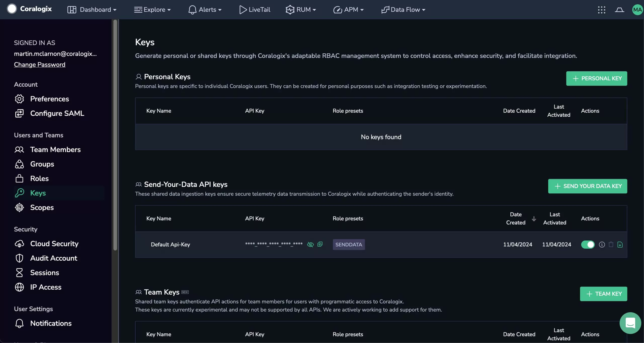Click the Sessions hourglass icon
Screen dimensions: 644x343
(x=19, y=273)
